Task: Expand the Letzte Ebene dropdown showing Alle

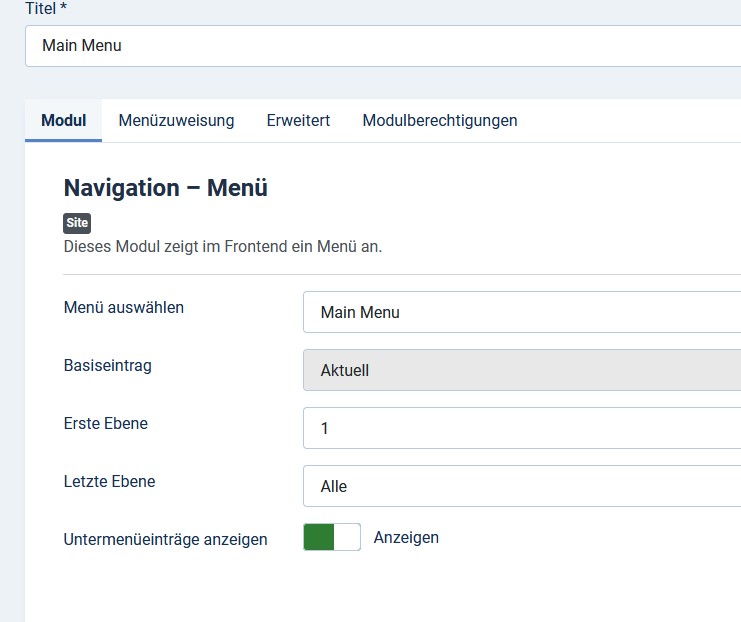Action: point(522,486)
